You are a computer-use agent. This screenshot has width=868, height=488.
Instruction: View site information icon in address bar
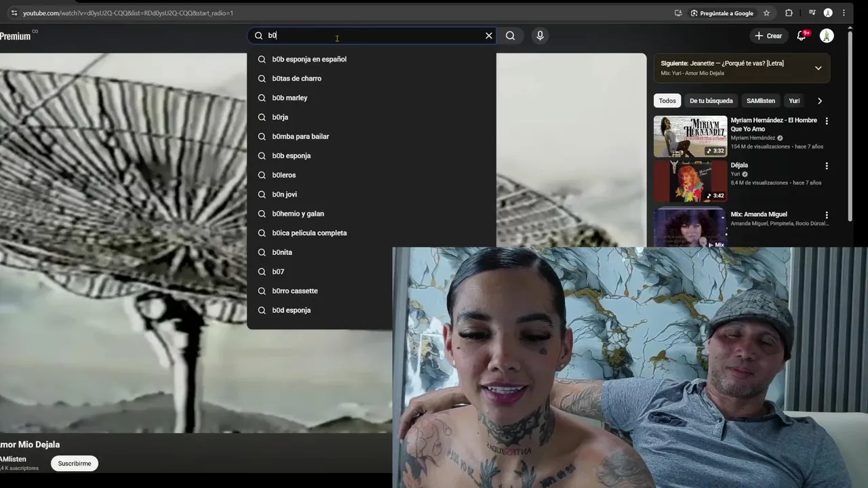tap(14, 13)
